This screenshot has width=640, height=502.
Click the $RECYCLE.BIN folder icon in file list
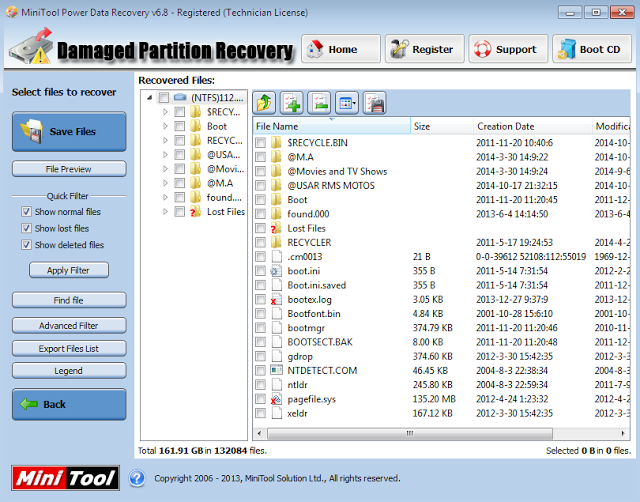[x=276, y=142]
